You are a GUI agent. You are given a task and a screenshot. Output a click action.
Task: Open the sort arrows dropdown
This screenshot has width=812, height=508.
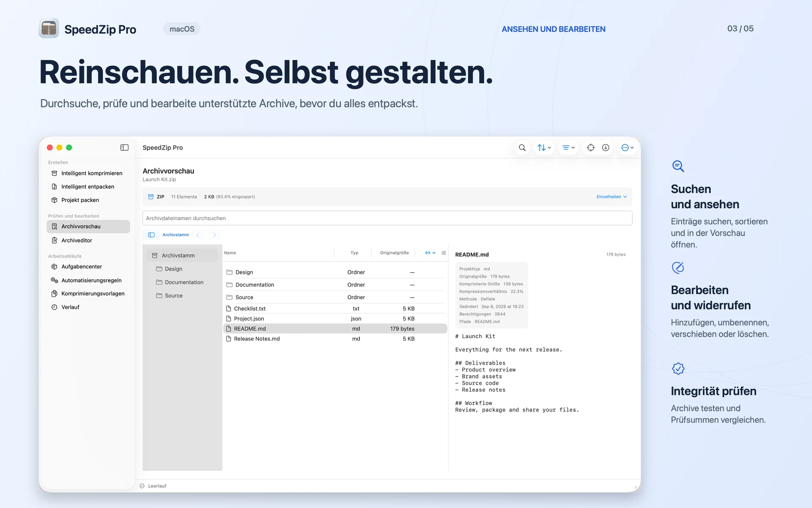click(544, 148)
